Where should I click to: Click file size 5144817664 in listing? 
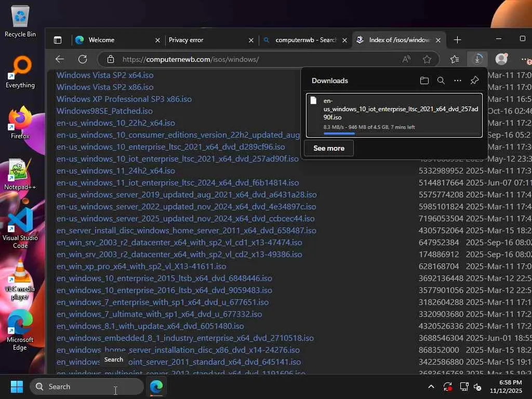(x=441, y=183)
